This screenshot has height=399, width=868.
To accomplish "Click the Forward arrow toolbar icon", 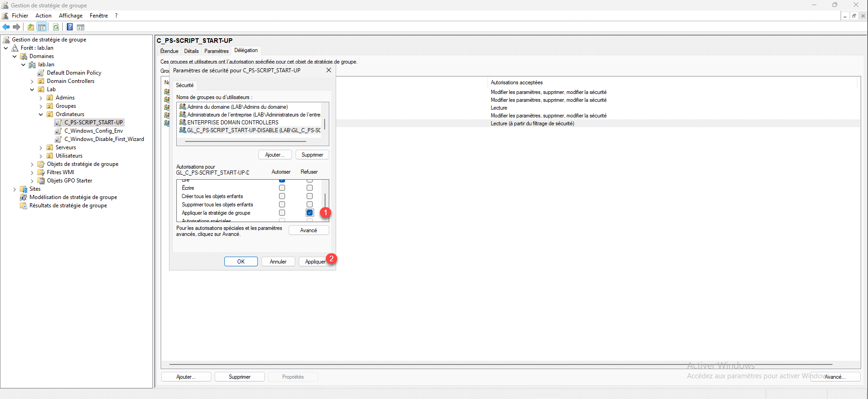I will point(17,27).
